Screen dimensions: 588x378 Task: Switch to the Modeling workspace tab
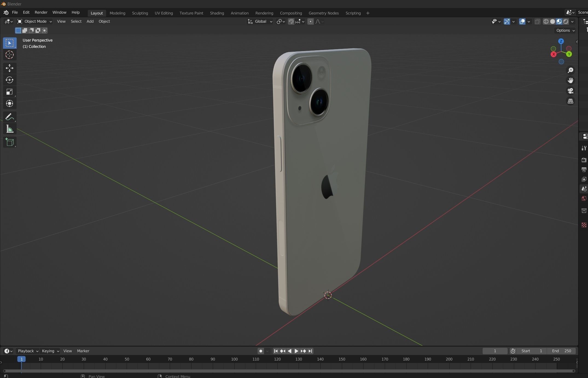[117, 13]
